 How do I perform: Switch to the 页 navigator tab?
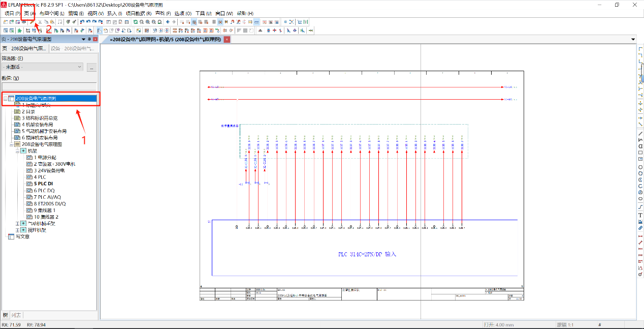(x=24, y=49)
